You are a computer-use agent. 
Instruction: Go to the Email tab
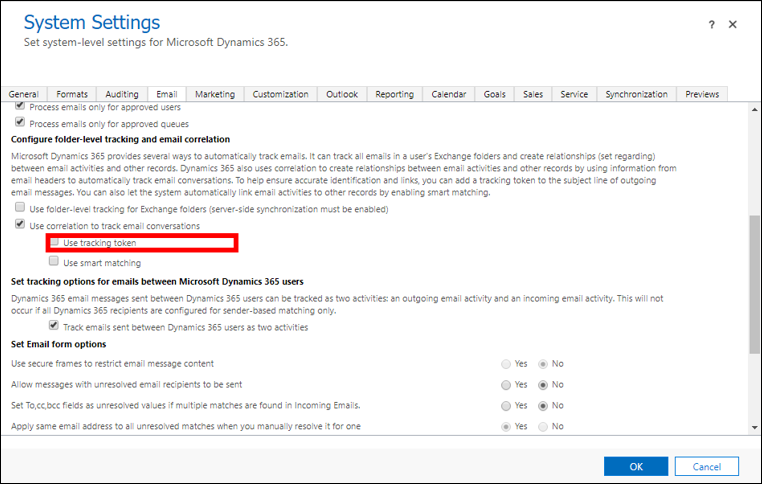click(x=167, y=94)
